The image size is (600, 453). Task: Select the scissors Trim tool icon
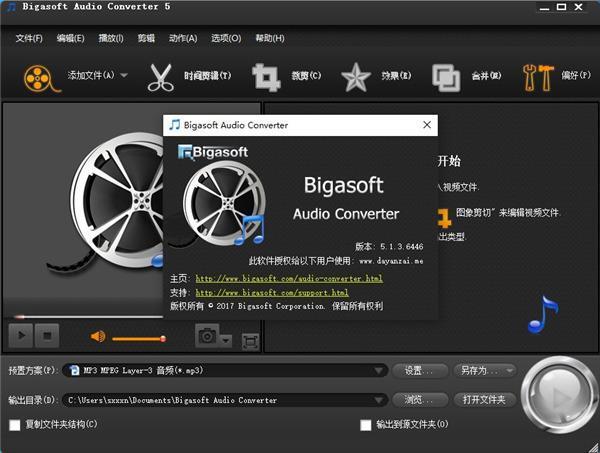pyautogui.click(x=160, y=78)
